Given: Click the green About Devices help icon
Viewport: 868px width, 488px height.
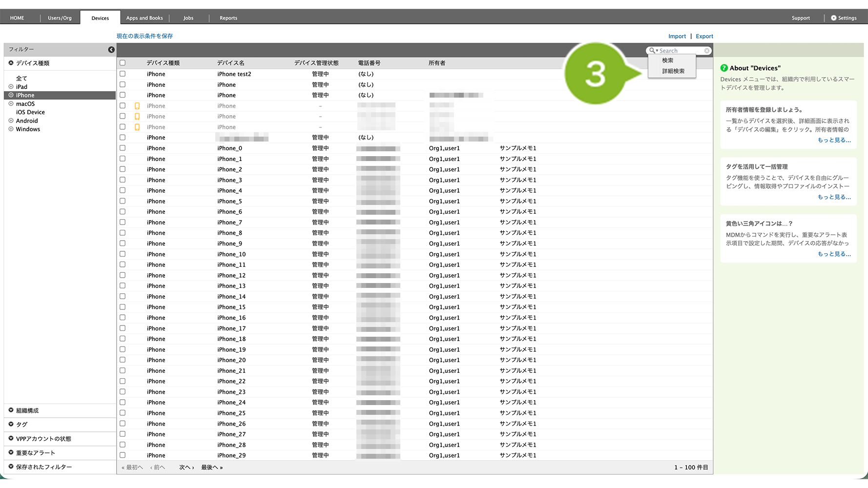Looking at the screenshot, I should click(x=724, y=68).
